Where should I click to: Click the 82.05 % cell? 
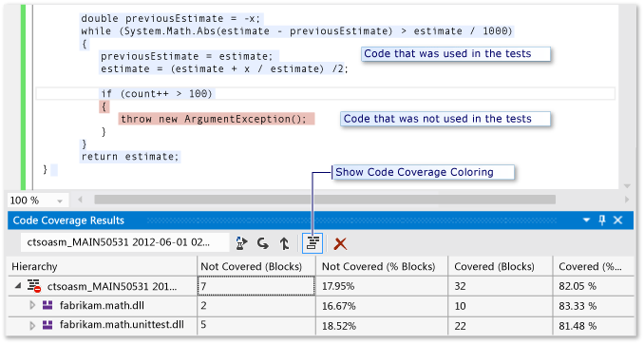coord(594,286)
